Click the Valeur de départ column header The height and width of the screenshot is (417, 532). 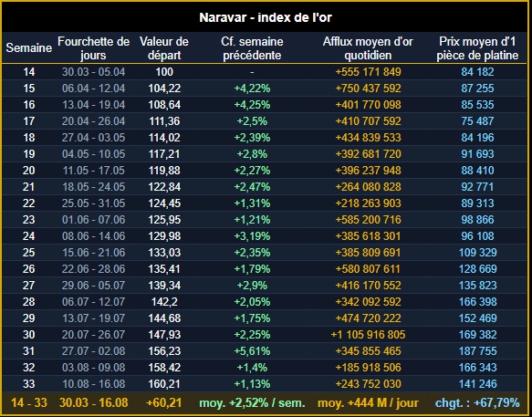point(164,48)
